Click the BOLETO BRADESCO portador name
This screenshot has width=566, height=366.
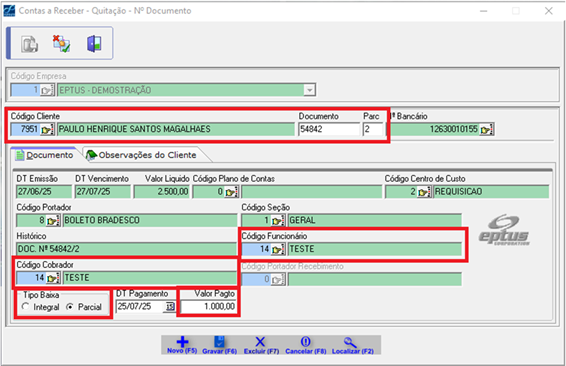(x=150, y=220)
